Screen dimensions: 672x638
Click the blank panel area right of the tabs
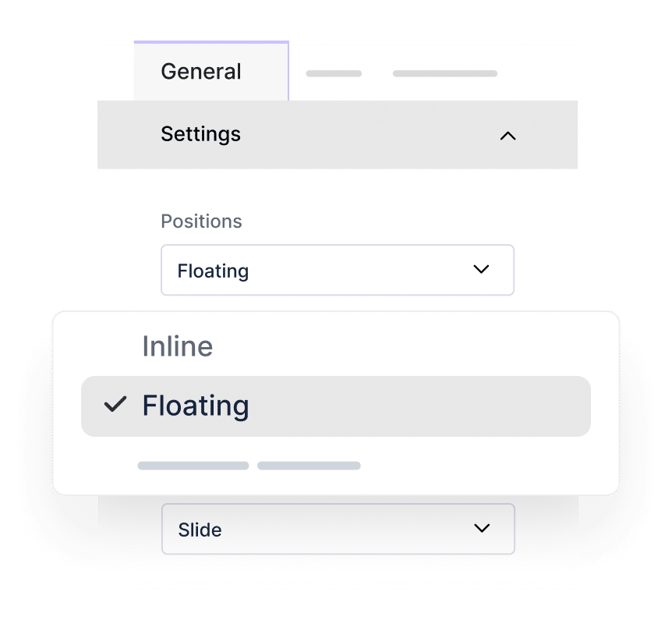538,72
